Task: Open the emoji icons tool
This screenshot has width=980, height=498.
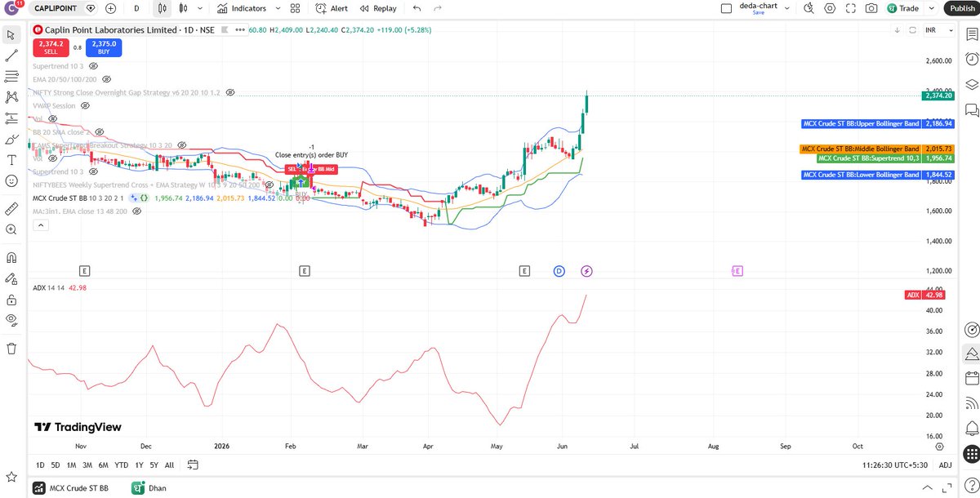Action: point(11,180)
